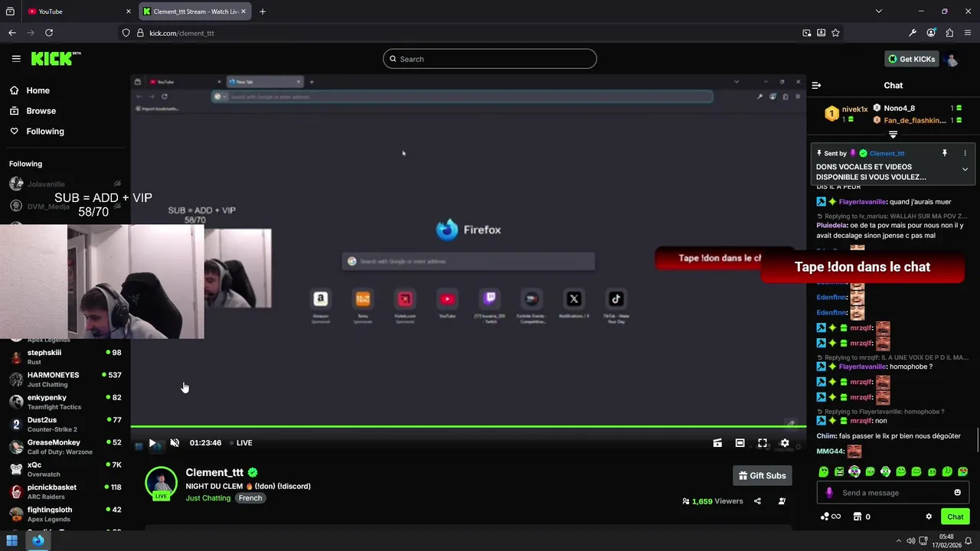980x551 pixels.
Task: Open Clement_ttt channel avatar
Action: [x=161, y=483]
